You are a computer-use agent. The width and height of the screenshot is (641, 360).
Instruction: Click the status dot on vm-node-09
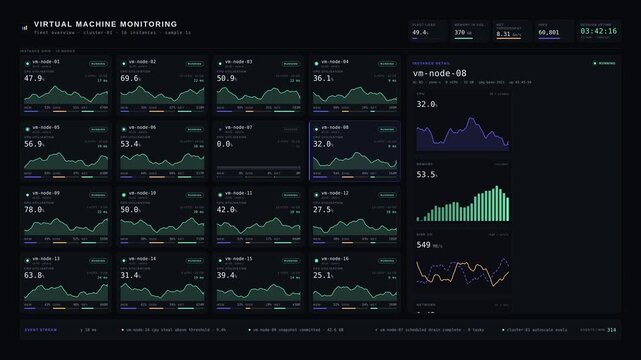point(27,195)
